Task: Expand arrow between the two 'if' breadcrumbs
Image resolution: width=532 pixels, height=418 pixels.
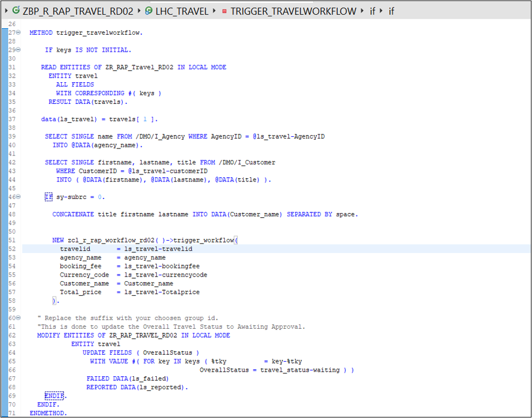Action: (x=381, y=11)
